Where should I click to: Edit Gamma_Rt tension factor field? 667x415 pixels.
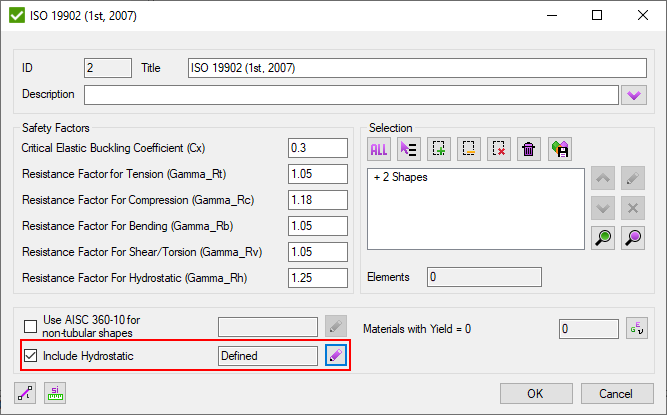click(318, 174)
